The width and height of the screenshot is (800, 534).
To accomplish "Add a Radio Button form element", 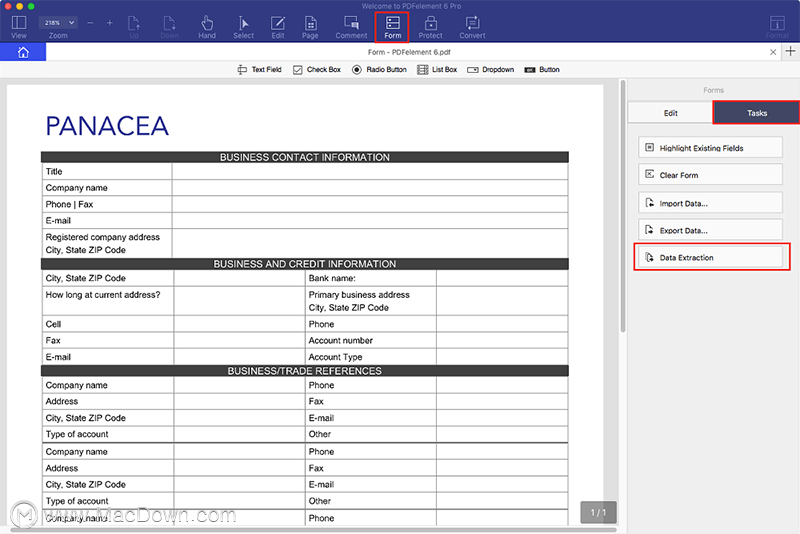I will click(379, 69).
